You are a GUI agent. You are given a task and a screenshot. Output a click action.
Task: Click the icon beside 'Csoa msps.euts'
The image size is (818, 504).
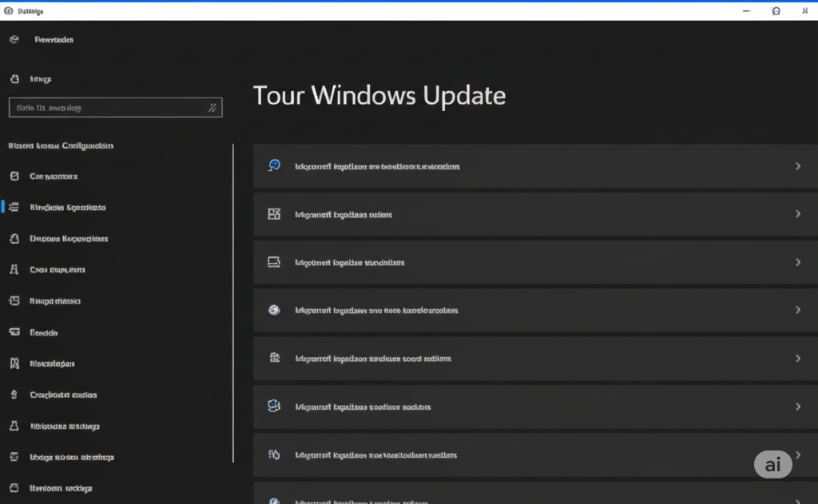coord(14,269)
